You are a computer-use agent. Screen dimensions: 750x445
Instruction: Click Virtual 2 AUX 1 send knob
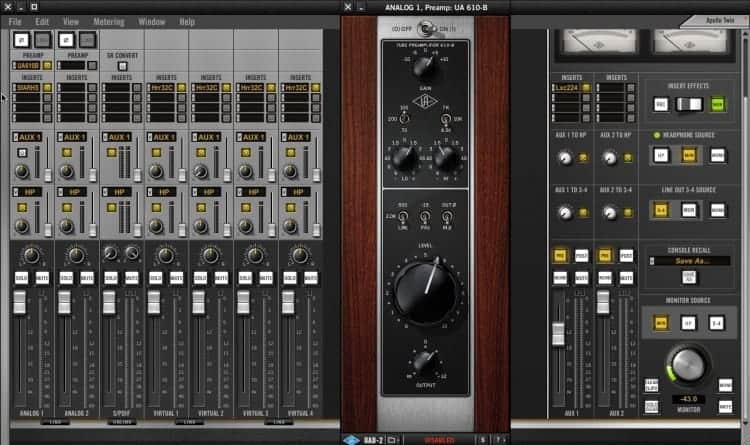coord(201,171)
